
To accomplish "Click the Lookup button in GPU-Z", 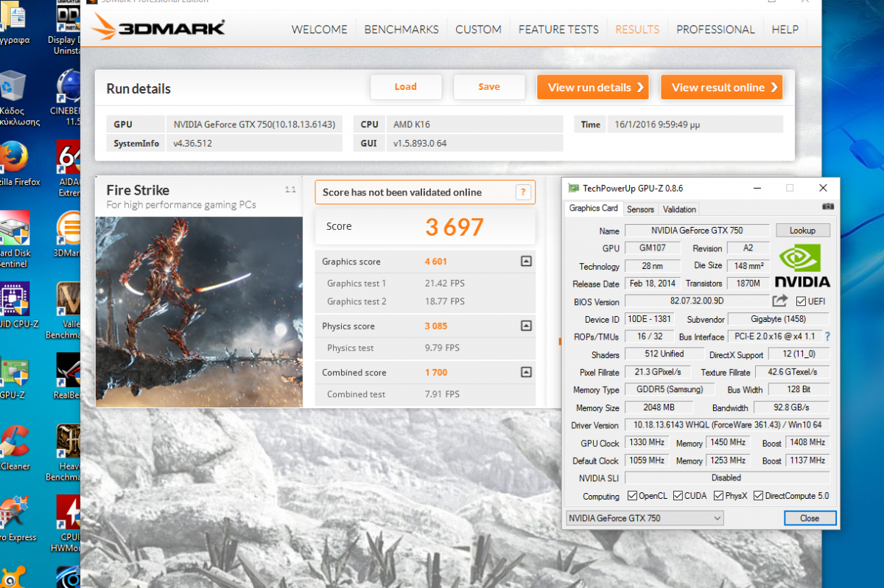I will pos(803,231).
